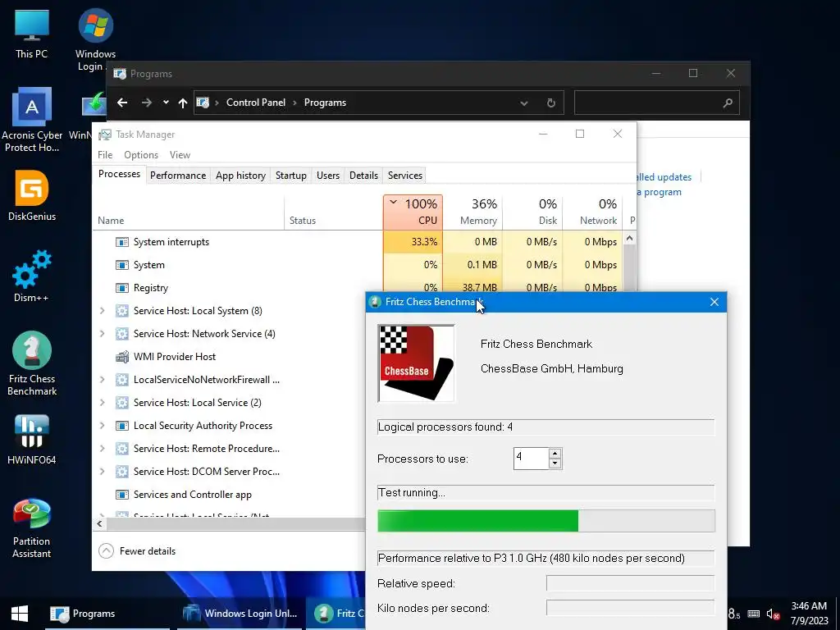This screenshot has height=630, width=840.
Task: Launch Fritz Chess Benchmark desktop icon
Action: 32,363
